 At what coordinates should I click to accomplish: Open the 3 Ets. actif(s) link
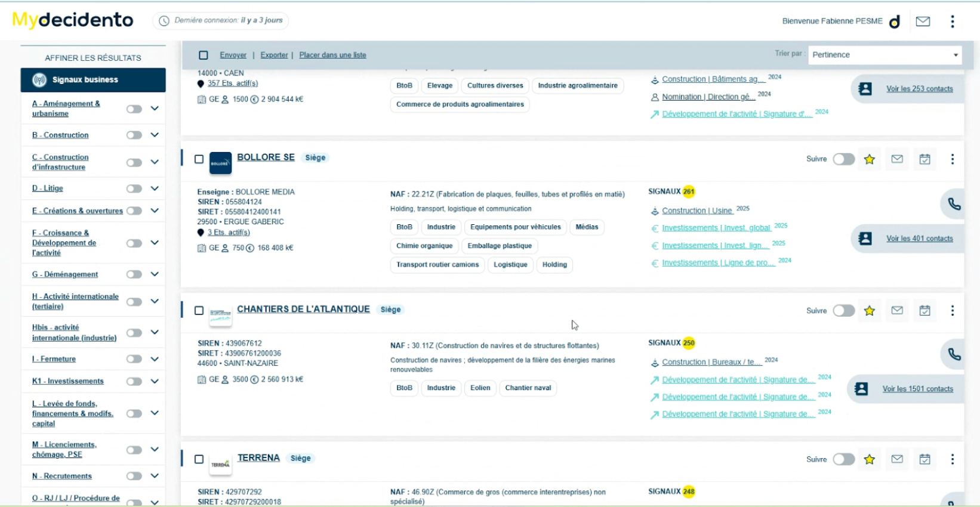(229, 233)
